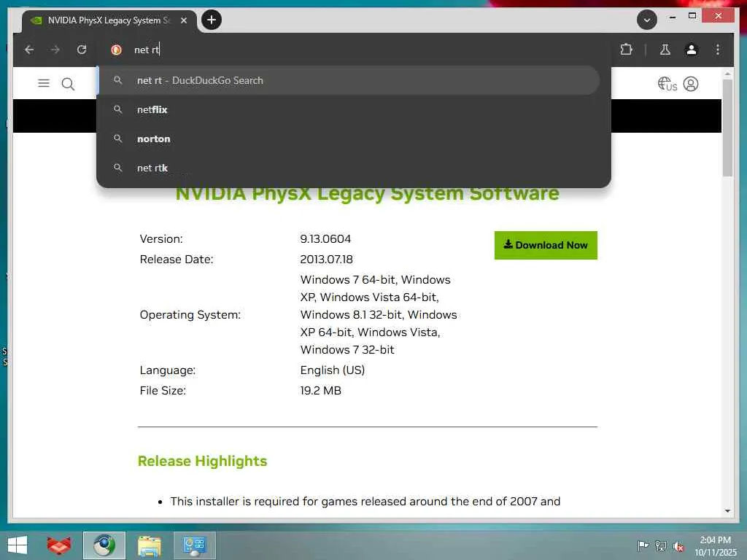Change region using the globe US icon
The width and height of the screenshot is (747, 560).
[x=667, y=84]
